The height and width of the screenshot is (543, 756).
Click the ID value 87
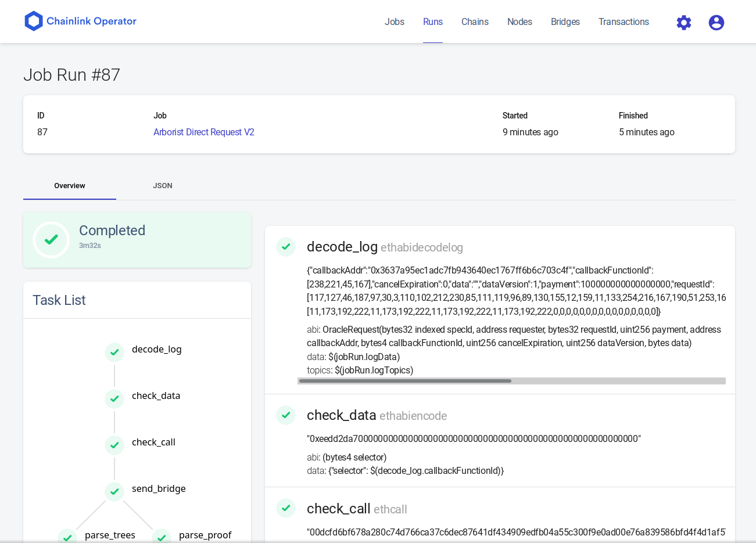click(x=42, y=132)
